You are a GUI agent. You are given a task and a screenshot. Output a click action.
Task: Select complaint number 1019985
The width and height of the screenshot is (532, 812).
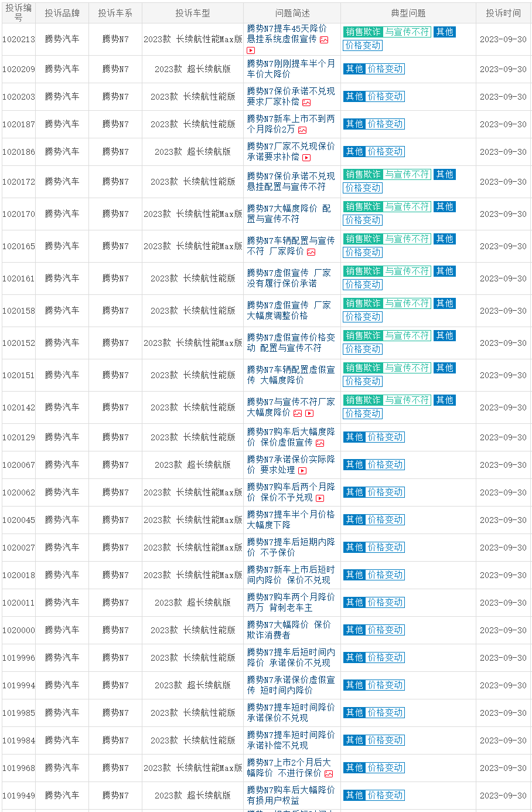(19, 713)
